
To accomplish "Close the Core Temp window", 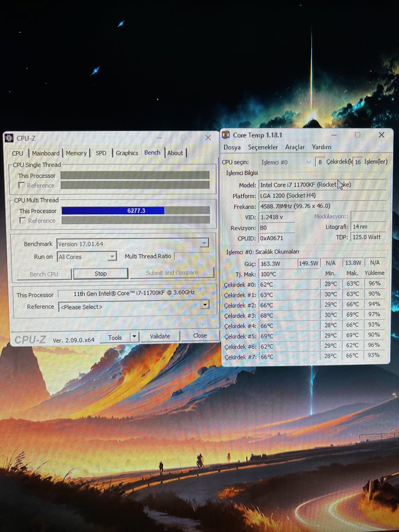I will click(x=381, y=134).
